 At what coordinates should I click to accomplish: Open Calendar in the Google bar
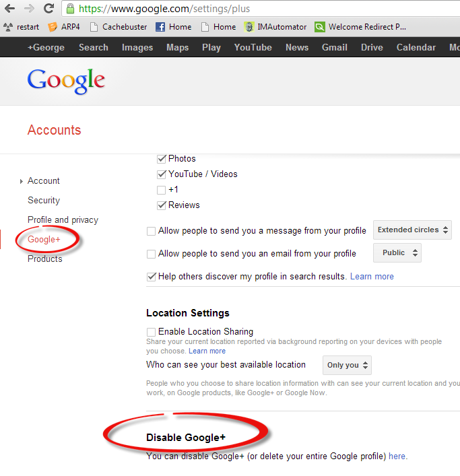[x=416, y=47]
